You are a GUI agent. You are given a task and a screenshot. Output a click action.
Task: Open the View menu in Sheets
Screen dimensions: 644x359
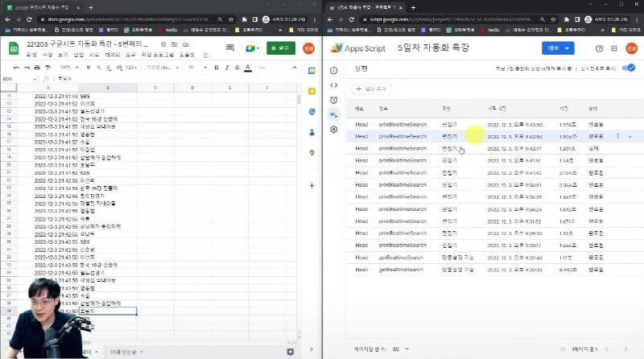coord(63,55)
